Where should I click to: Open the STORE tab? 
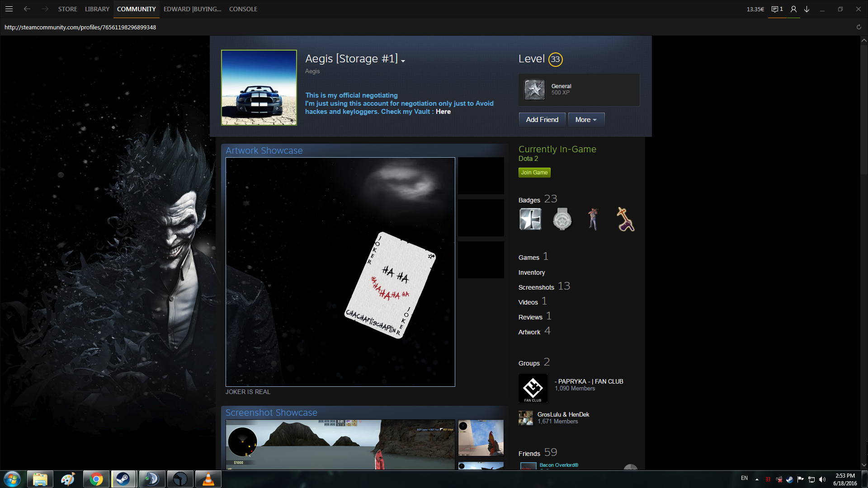click(67, 9)
